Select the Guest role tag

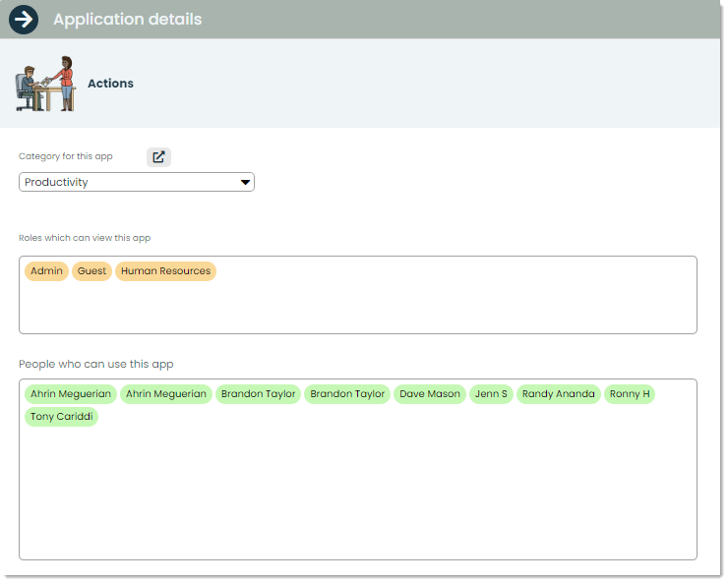(91, 271)
